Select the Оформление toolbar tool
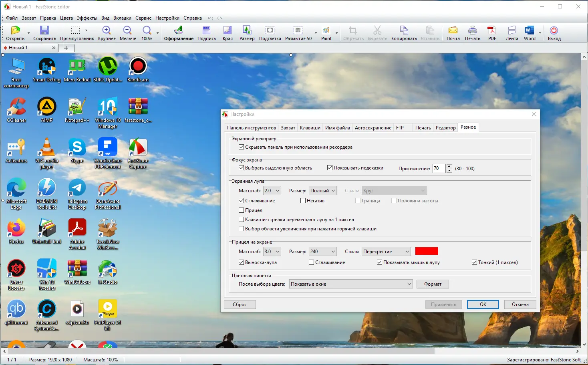Image resolution: width=588 pixels, height=365 pixels. tap(179, 33)
